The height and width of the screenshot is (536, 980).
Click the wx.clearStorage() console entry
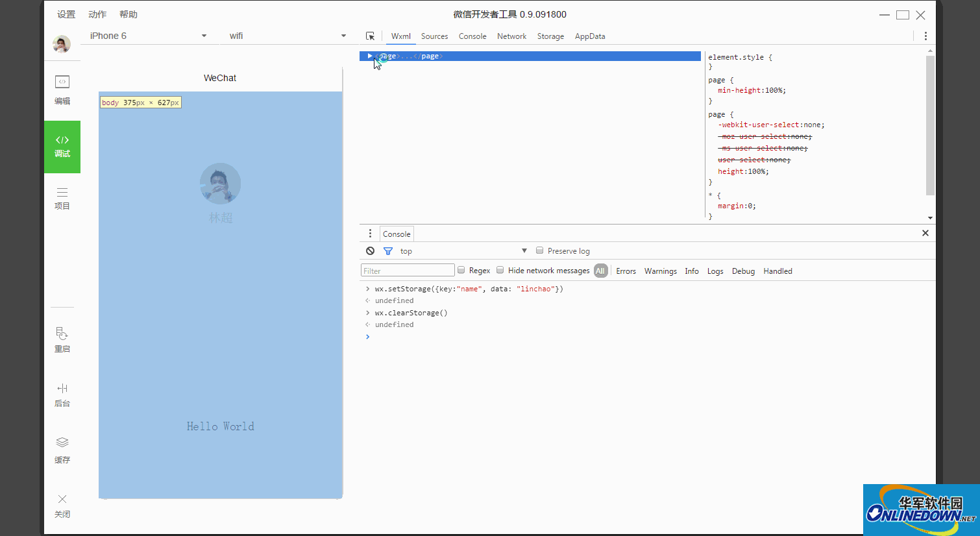coord(411,313)
